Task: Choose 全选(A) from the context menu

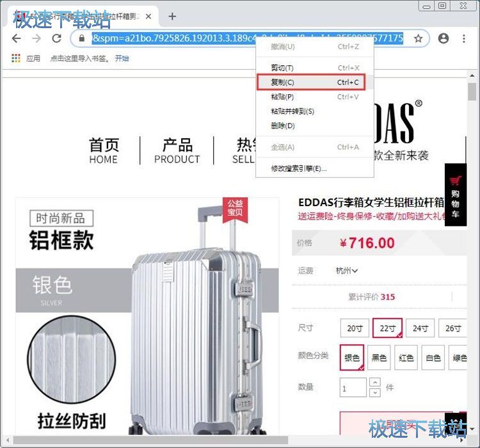Action: 315,147
